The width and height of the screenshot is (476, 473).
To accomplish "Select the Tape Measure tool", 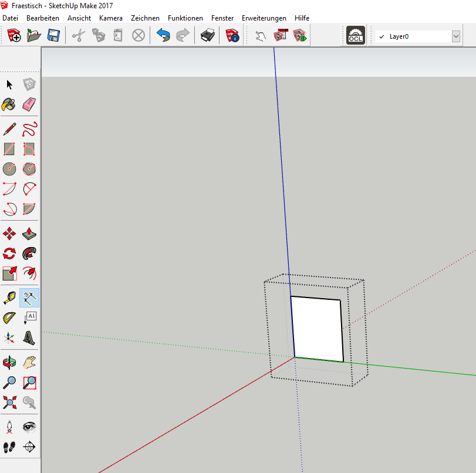I will 9,298.
